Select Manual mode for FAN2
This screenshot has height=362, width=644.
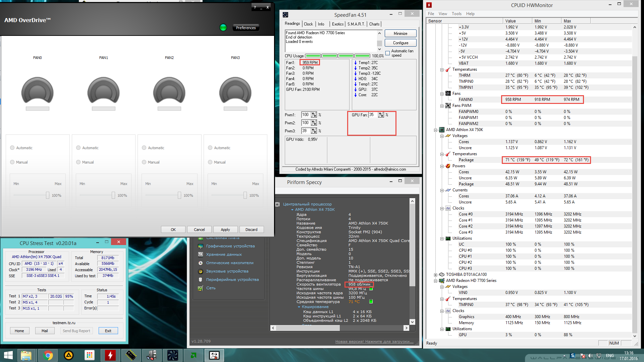point(144,162)
